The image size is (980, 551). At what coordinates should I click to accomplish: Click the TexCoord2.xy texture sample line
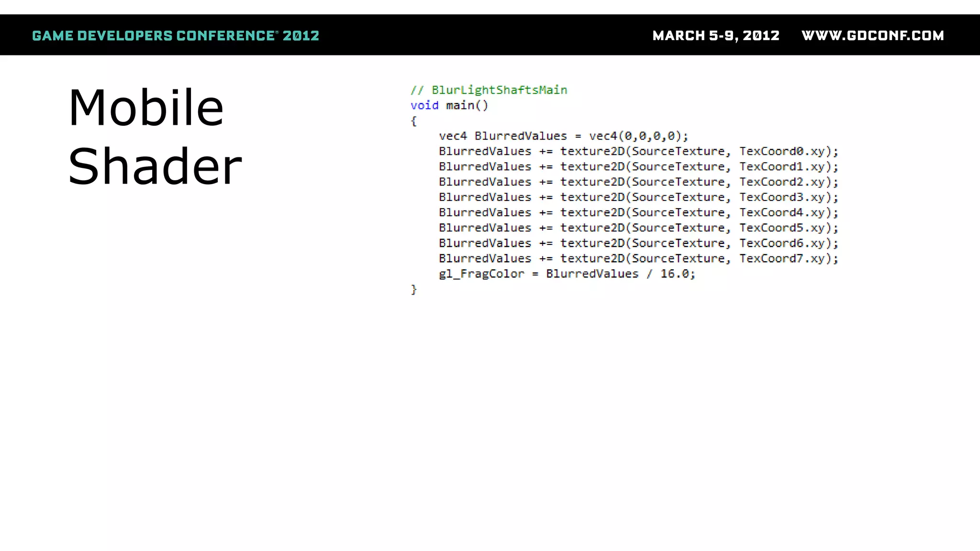click(x=638, y=182)
